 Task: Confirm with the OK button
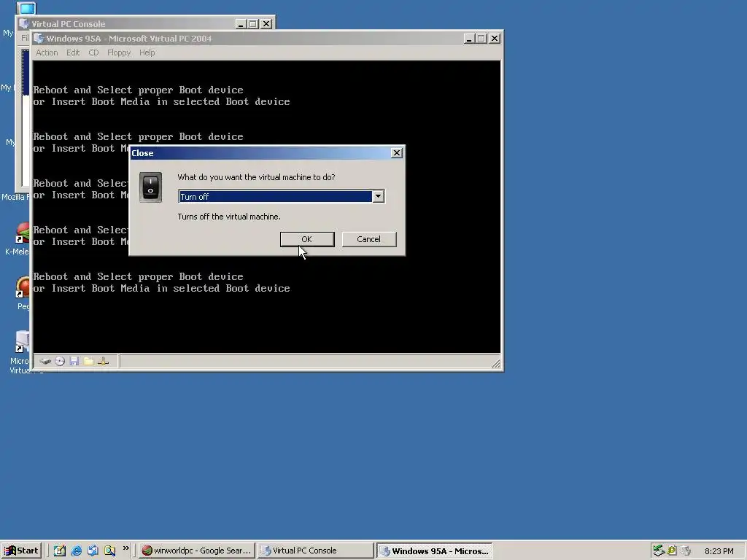pos(307,239)
